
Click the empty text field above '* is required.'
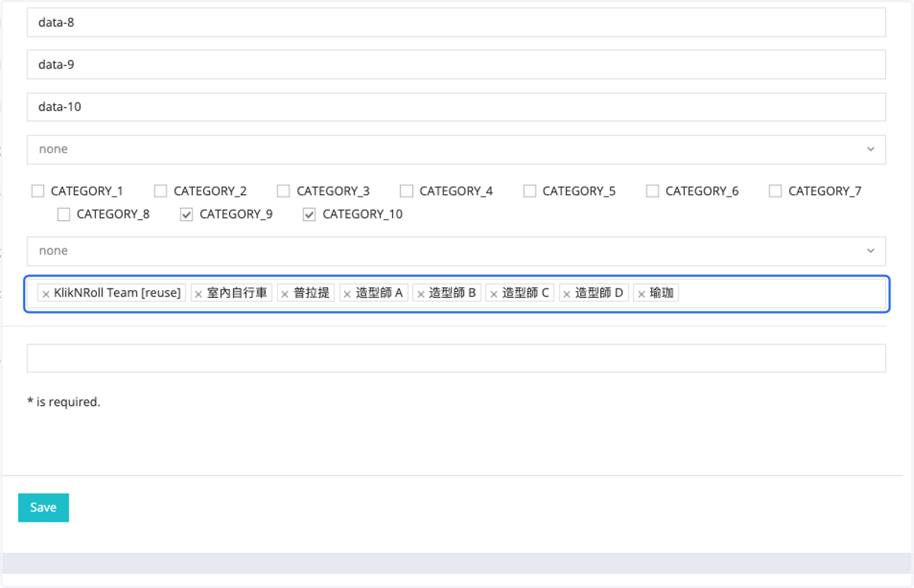pyautogui.click(x=456, y=358)
